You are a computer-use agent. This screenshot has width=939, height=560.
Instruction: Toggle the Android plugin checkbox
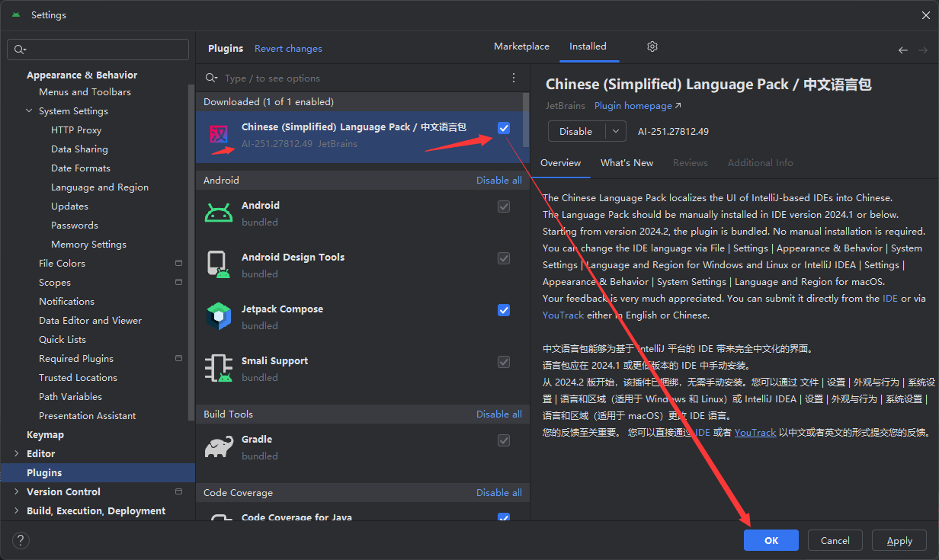(x=504, y=206)
